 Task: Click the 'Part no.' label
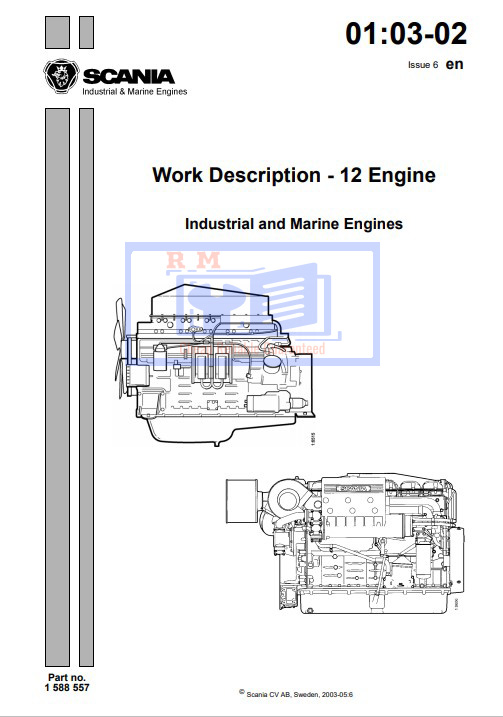[x=67, y=678]
